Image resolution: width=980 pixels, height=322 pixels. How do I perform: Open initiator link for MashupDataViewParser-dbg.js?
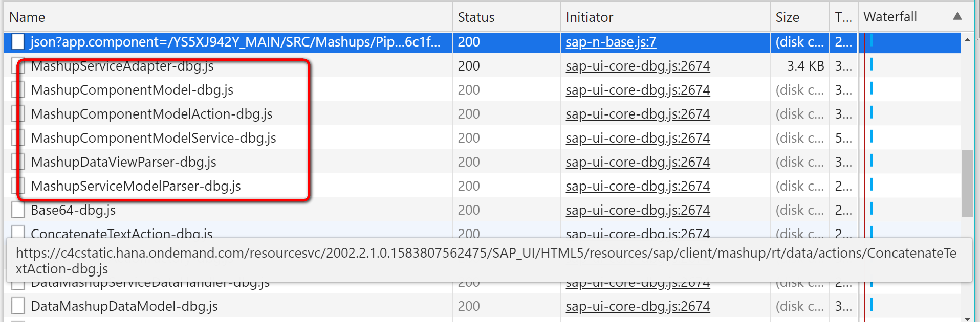tap(638, 162)
